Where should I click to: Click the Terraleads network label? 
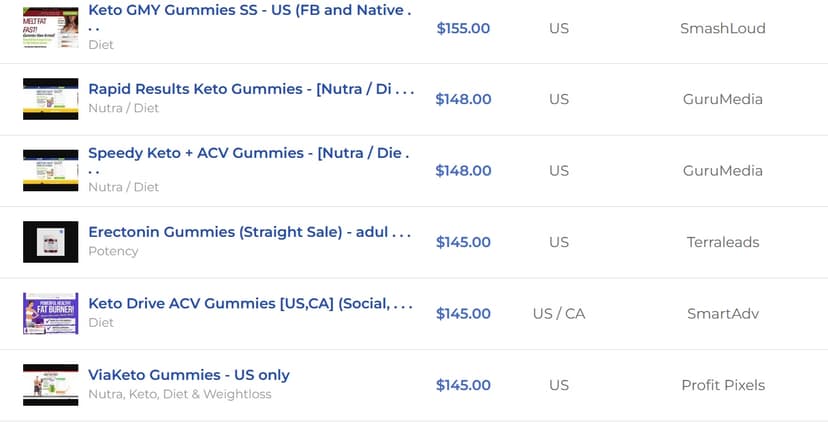click(x=722, y=242)
